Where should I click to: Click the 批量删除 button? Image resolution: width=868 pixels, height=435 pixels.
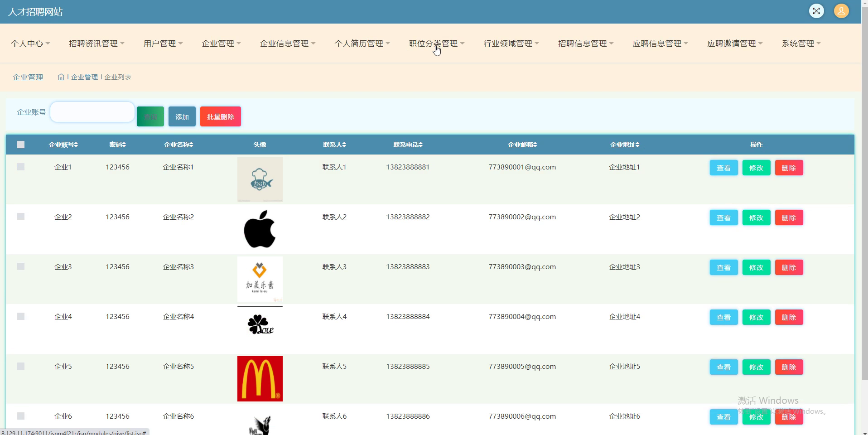[x=221, y=116]
